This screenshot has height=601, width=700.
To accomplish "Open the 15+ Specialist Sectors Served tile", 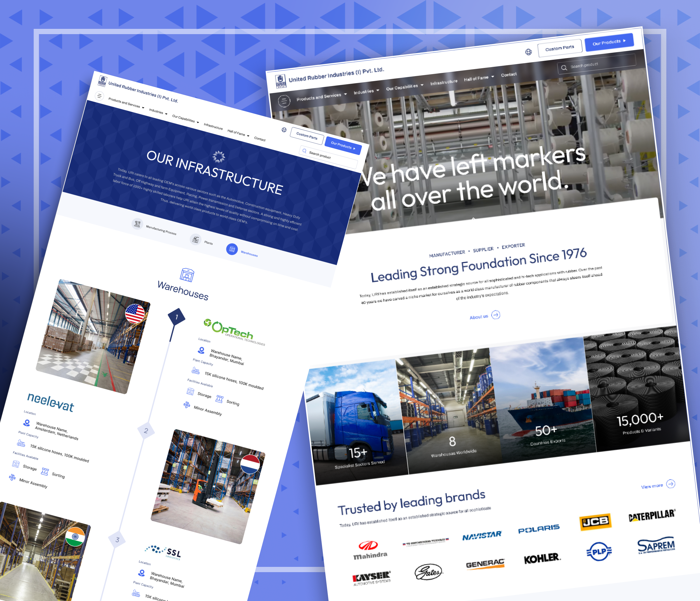I will [356, 422].
